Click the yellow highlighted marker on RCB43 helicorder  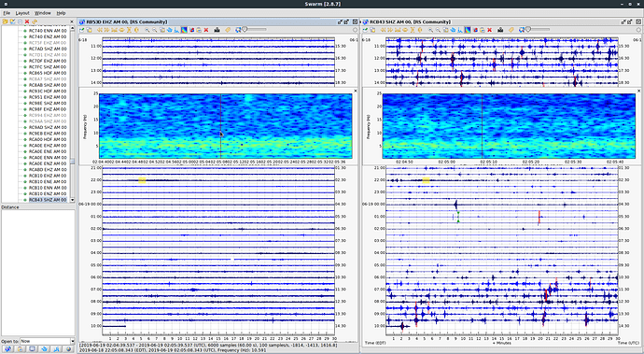point(426,180)
